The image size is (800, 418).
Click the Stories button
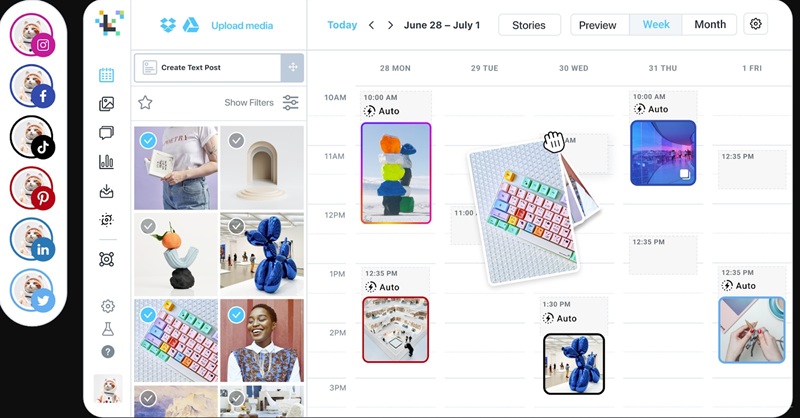click(529, 25)
